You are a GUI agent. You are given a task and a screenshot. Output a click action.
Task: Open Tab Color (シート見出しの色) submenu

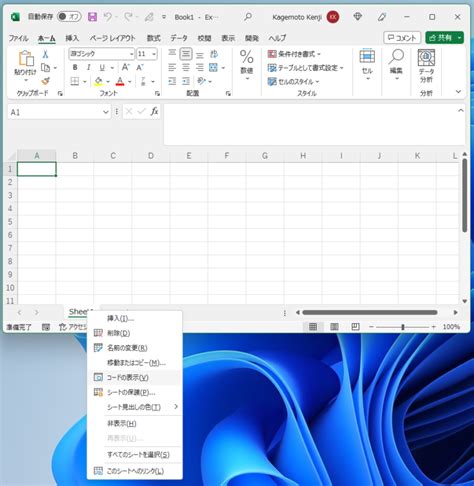(x=135, y=407)
